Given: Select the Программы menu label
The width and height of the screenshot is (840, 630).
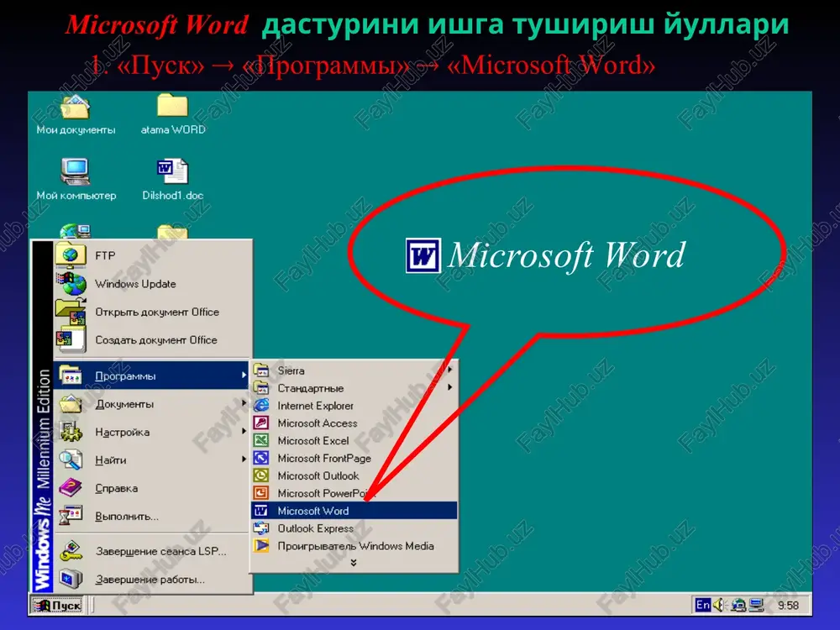Looking at the screenshot, I should click(x=125, y=376).
